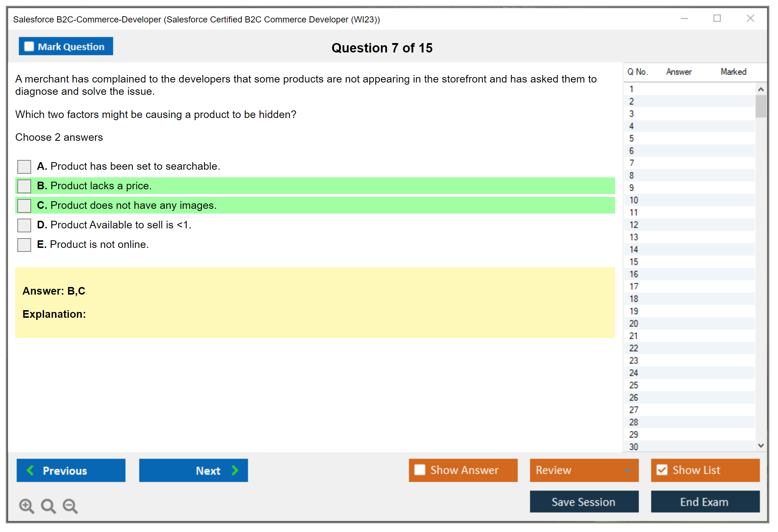Viewport: 778px width, 532px height.
Task: Check answer E, product is not online
Action: point(24,245)
